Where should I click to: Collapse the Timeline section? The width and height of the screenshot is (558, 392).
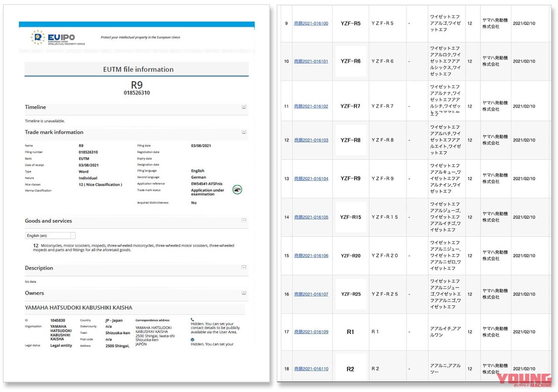244,107
